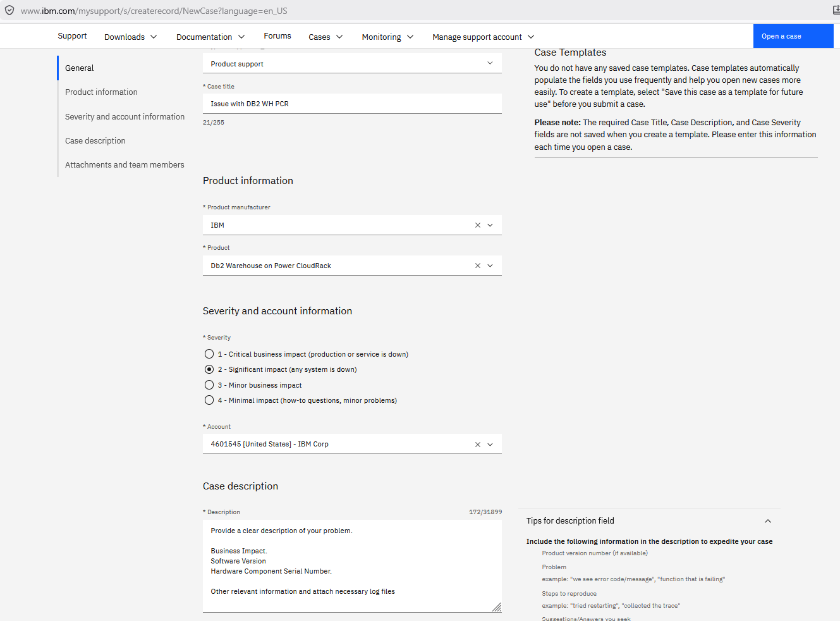Select severity 1 Critical business impact
The height and width of the screenshot is (621, 840).
pos(209,354)
